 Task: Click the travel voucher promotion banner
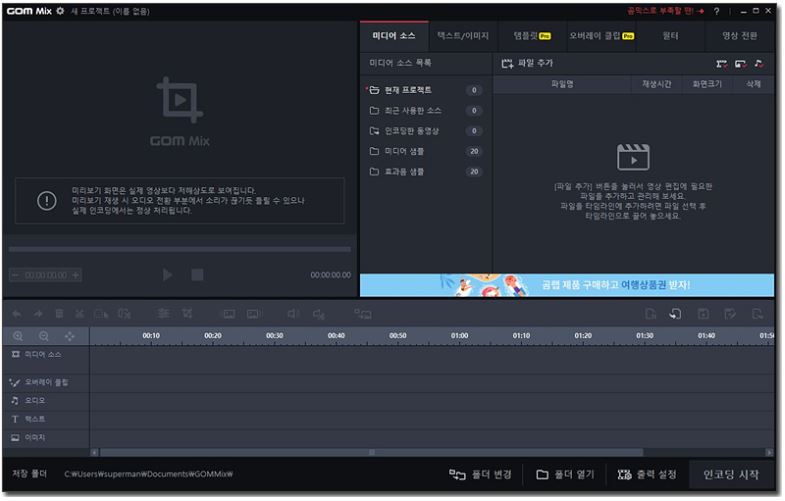[x=567, y=285]
